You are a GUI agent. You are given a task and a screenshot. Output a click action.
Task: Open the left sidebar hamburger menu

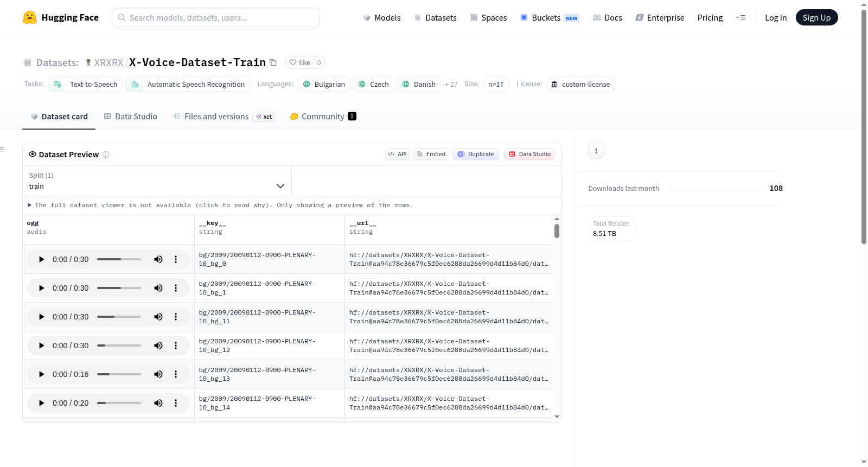click(x=2, y=149)
